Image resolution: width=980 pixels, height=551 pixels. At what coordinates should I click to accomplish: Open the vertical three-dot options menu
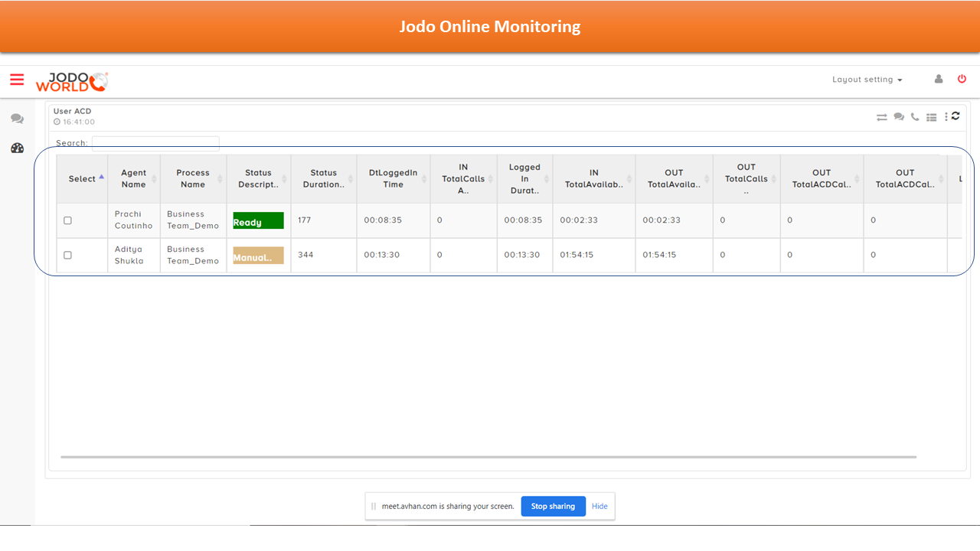tap(946, 116)
